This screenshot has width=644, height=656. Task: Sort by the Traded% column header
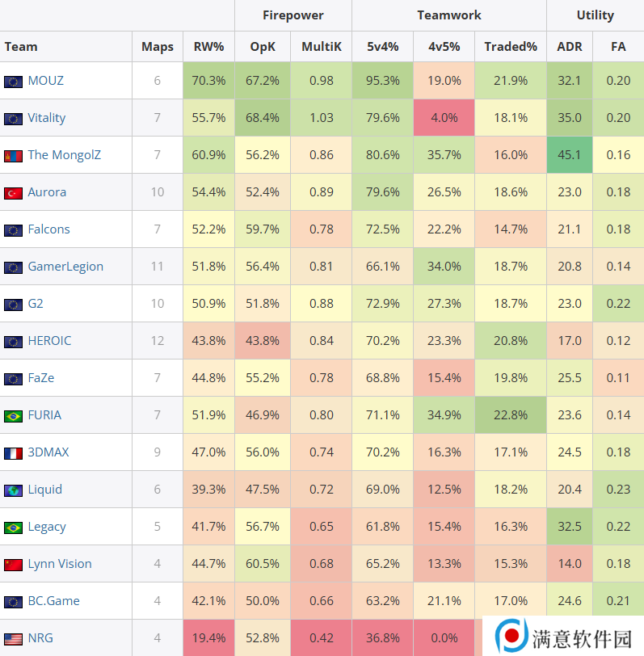click(511, 46)
